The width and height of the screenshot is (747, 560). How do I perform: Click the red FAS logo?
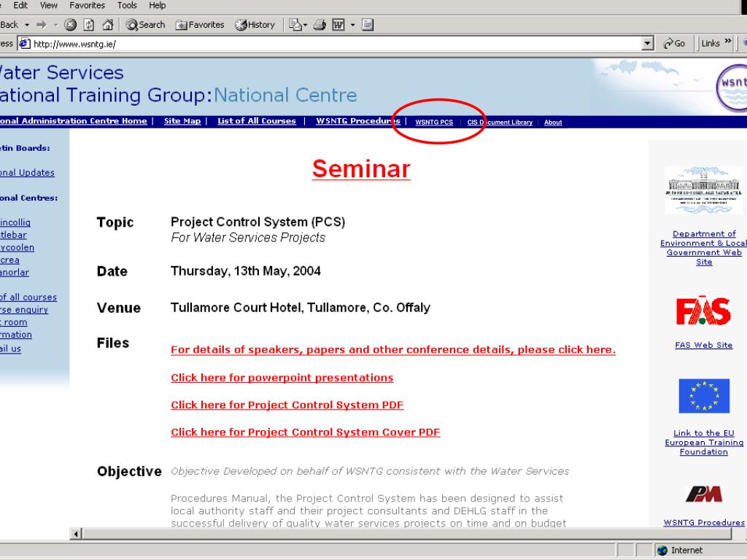pos(704,311)
